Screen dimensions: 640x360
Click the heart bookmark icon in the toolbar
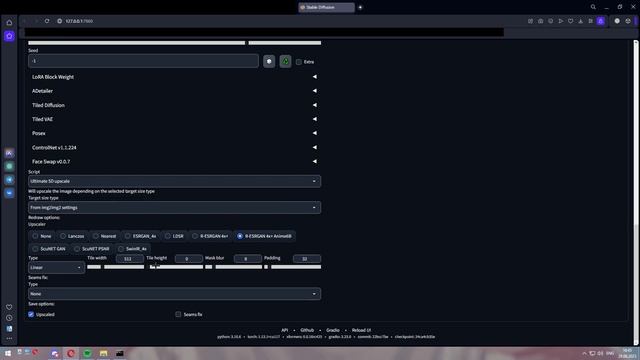pyautogui.click(x=571, y=21)
